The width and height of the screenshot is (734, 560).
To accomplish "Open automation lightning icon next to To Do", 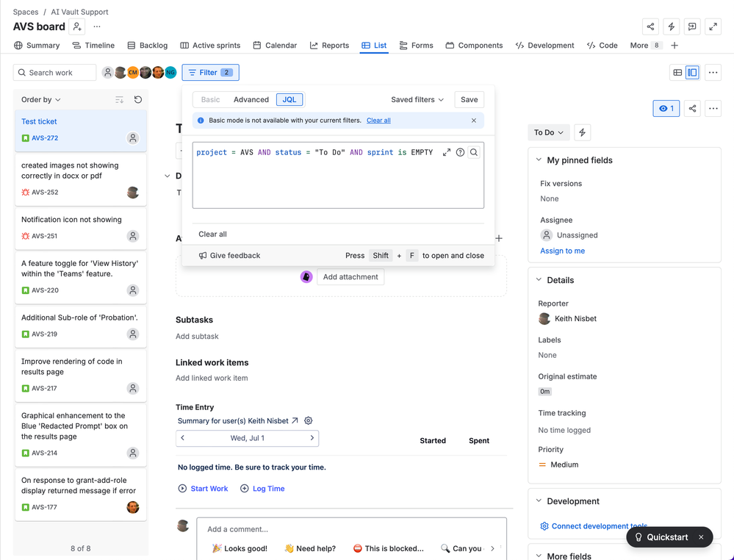I will [x=583, y=132].
